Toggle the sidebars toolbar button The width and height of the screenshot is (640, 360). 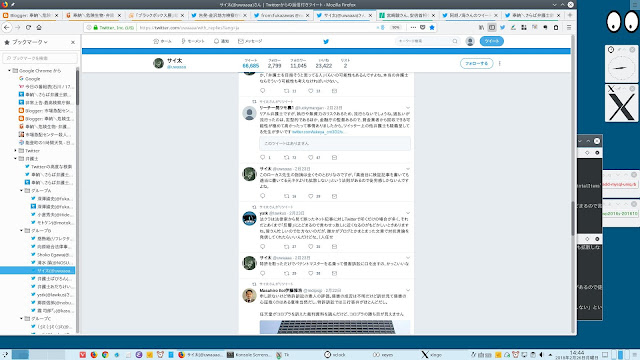tap(492, 27)
